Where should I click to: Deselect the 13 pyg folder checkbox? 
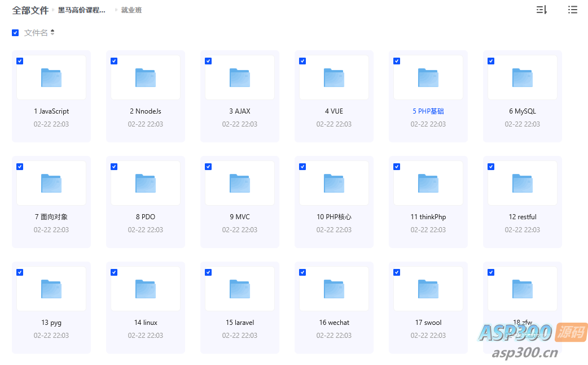point(20,272)
